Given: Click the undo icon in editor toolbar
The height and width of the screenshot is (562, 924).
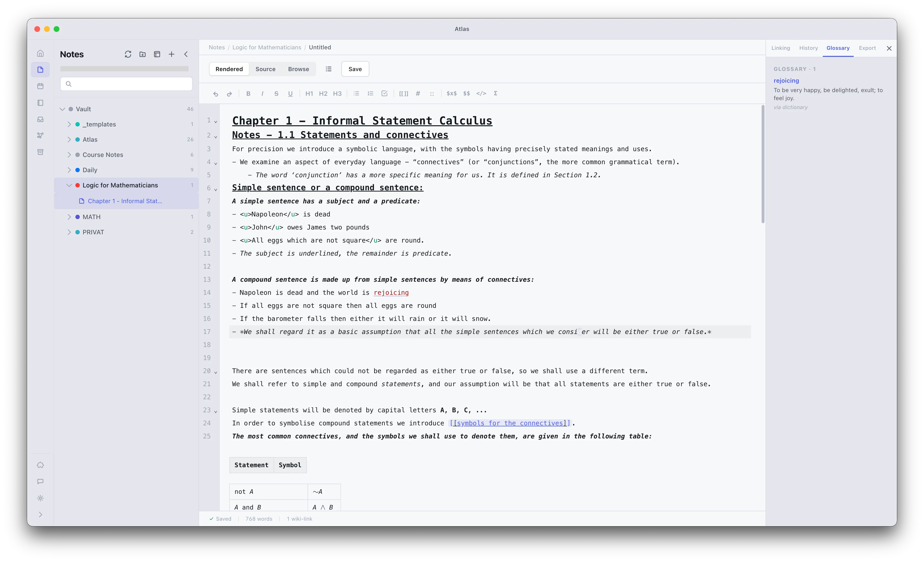Looking at the screenshot, I should pos(216,94).
